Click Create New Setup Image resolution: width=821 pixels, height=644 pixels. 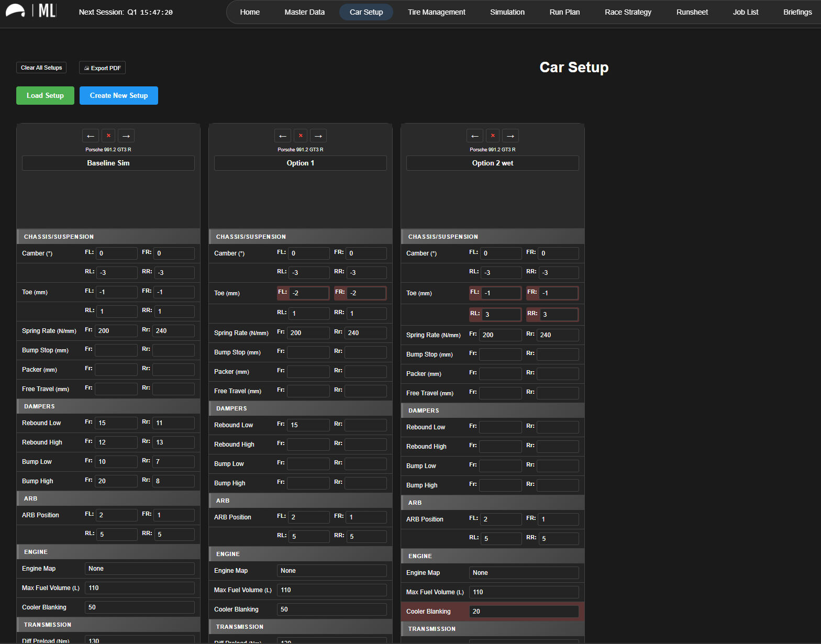click(119, 95)
